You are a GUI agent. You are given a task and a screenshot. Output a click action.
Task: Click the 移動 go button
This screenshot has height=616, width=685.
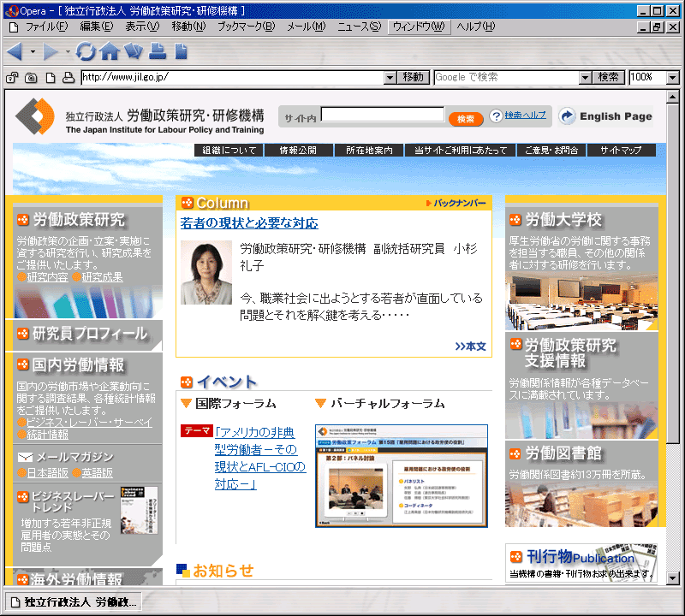(414, 78)
